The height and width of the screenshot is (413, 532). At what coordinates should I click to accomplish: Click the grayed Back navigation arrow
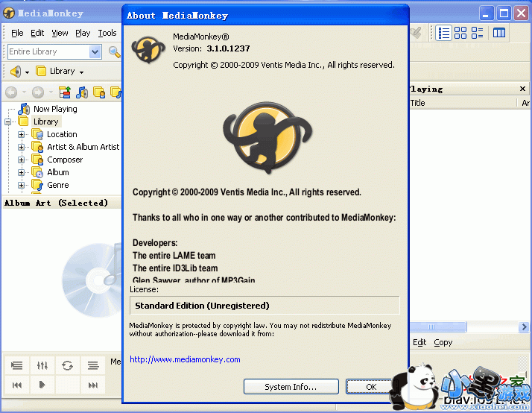pyautogui.click(x=11, y=92)
